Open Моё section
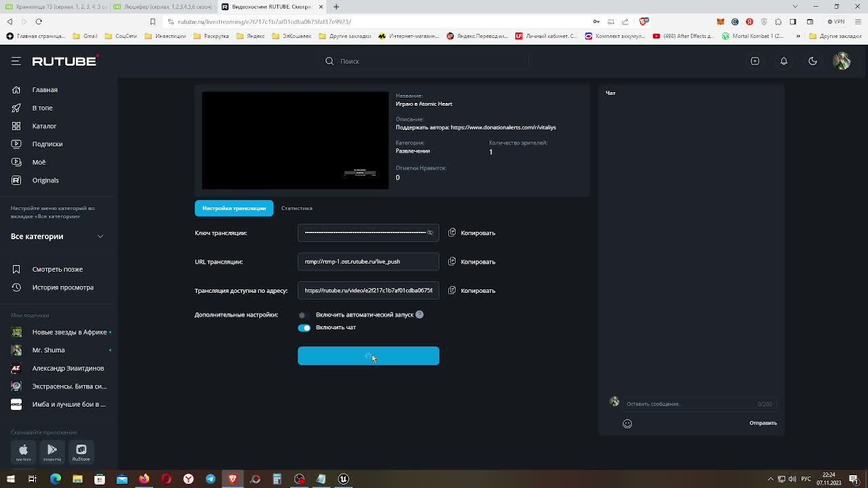Image resolution: width=868 pixels, height=488 pixels. (x=39, y=162)
